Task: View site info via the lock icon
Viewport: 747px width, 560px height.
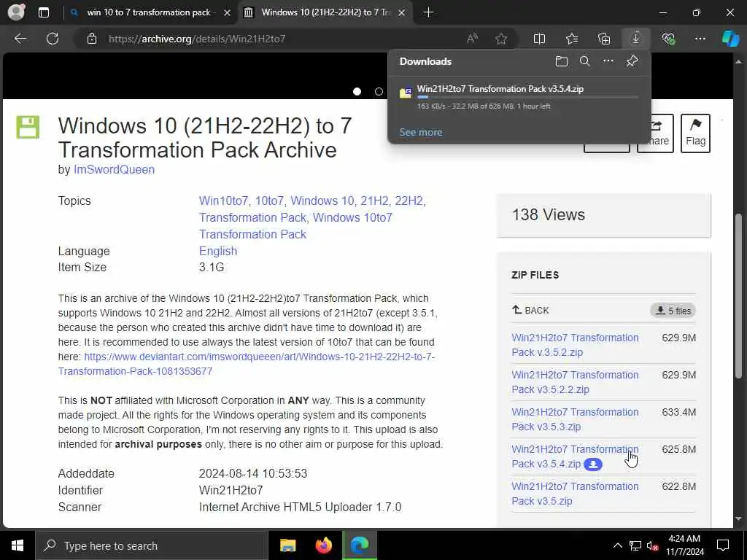Action: coord(92,39)
